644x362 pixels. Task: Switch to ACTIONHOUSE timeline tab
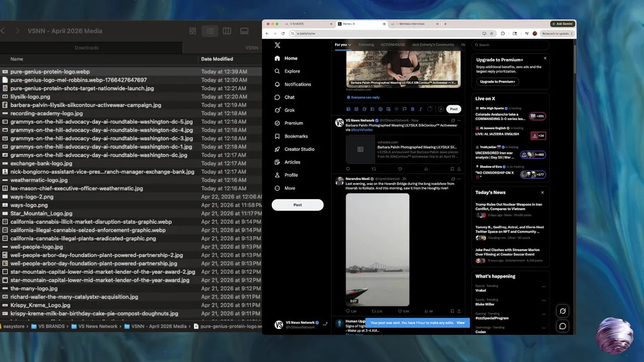click(393, 45)
